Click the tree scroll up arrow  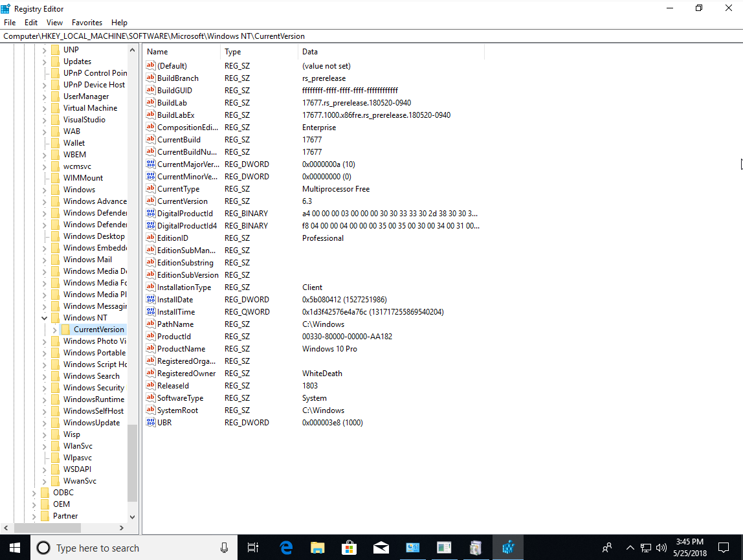[132, 50]
